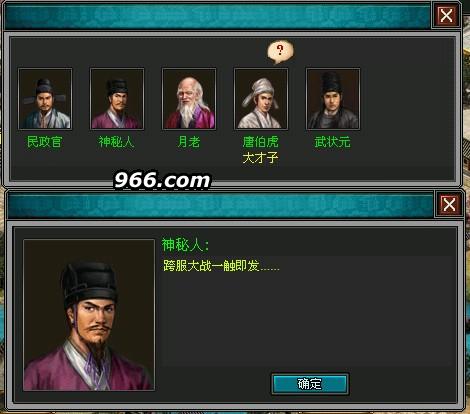
Task: Close the NPC selection panel
Action: [446, 15]
